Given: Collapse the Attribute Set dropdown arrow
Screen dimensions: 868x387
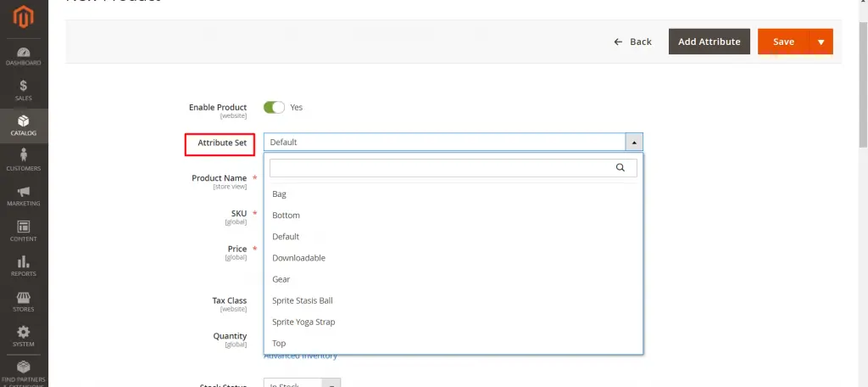Looking at the screenshot, I should [634, 143].
